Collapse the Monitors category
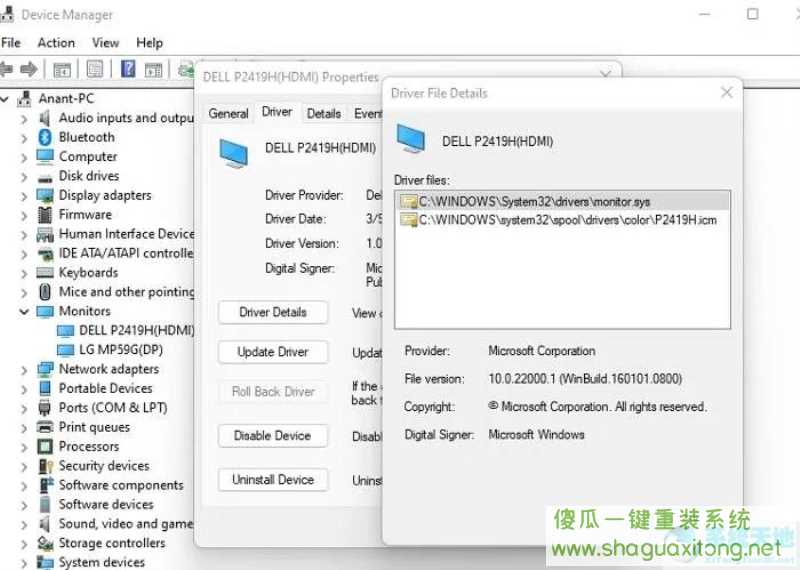 [23, 311]
